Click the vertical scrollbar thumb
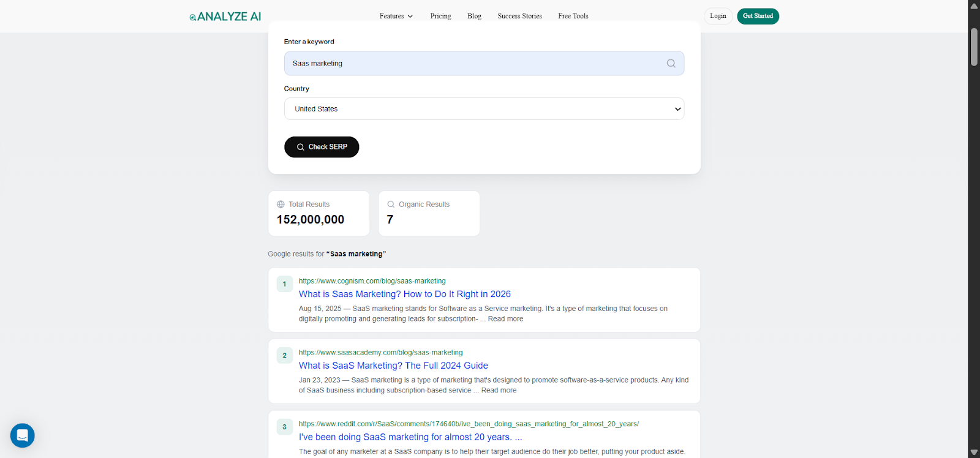The height and width of the screenshot is (458, 980). click(974, 47)
